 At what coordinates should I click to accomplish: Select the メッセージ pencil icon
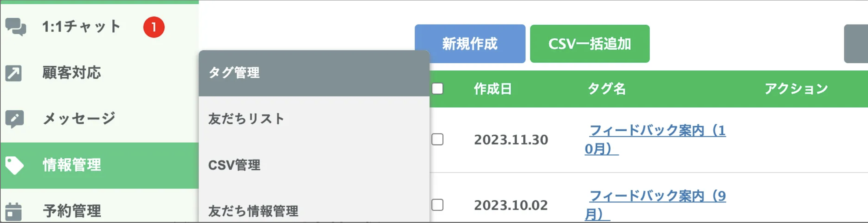point(14,118)
